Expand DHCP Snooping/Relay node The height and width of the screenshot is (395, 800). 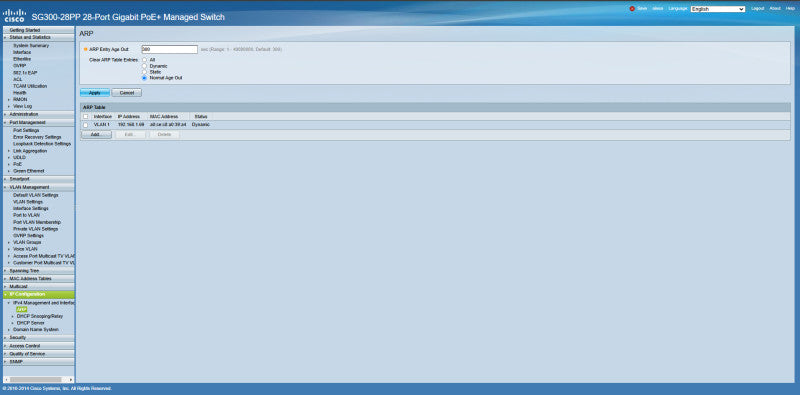coord(13,316)
